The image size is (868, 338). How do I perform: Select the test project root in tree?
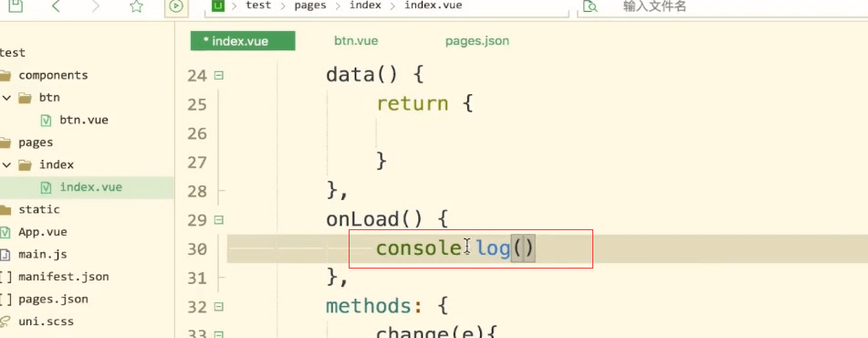point(13,53)
